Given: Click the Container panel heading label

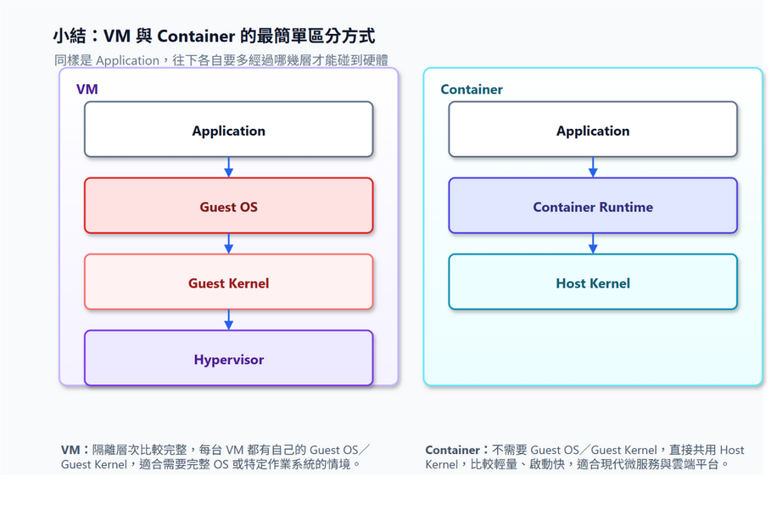Looking at the screenshot, I should [472, 89].
